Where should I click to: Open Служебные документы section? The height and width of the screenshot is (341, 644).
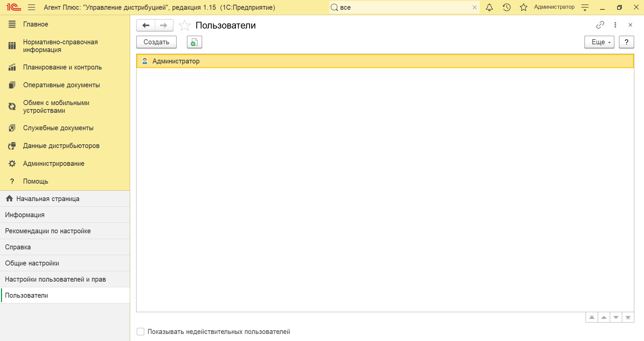click(x=65, y=128)
